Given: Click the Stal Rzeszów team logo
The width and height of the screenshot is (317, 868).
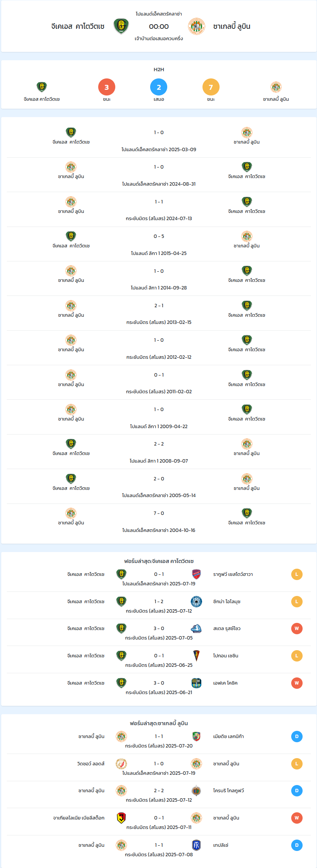Looking at the screenshot, I should coord(196,628).
